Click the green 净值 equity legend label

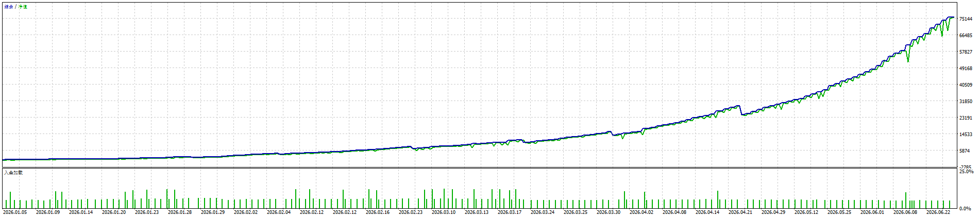[23, 7]
